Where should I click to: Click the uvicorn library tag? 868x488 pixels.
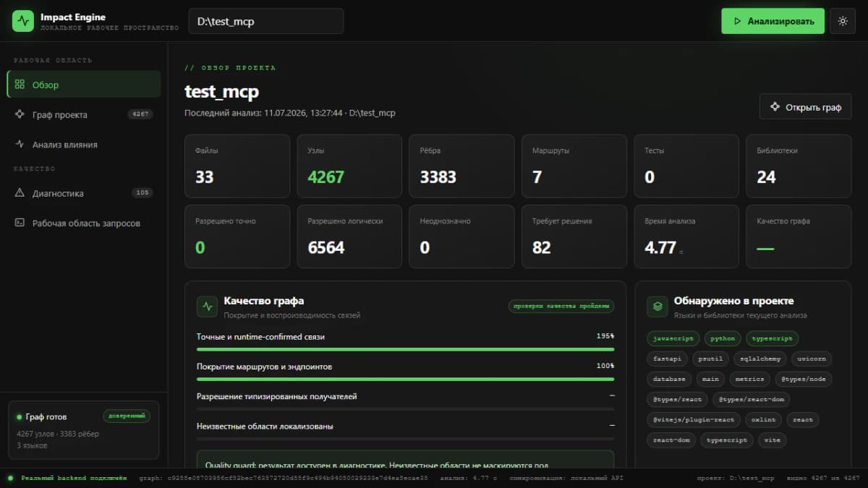point(812,359)
